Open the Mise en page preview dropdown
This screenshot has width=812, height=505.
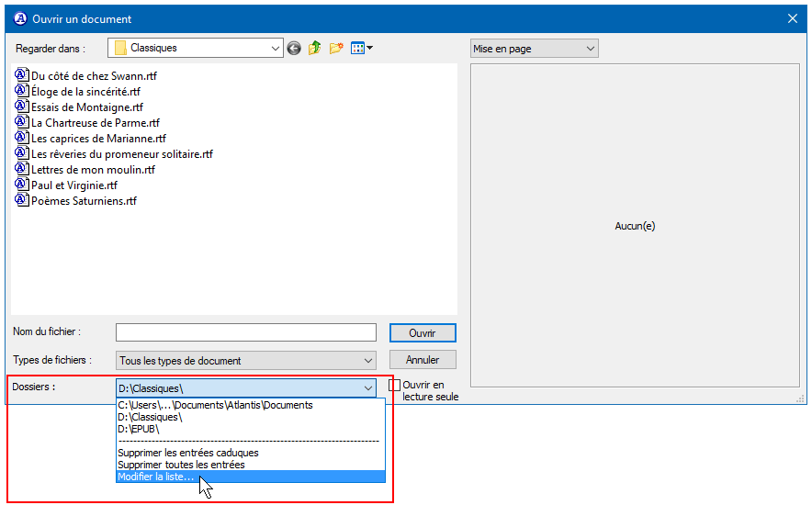pos(534,49)
